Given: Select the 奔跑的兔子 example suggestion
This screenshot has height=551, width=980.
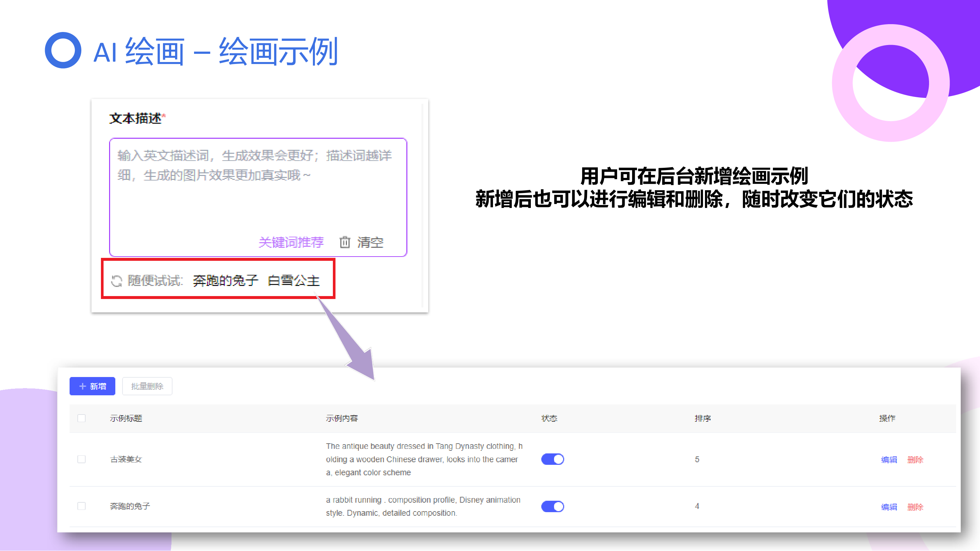Looking at the screenshot, I should click(225, 281).
